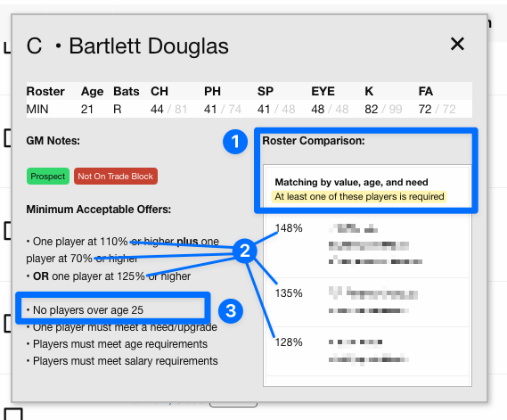
Task: Click the Roster Comparison heading
Action: tap(314, 141)
